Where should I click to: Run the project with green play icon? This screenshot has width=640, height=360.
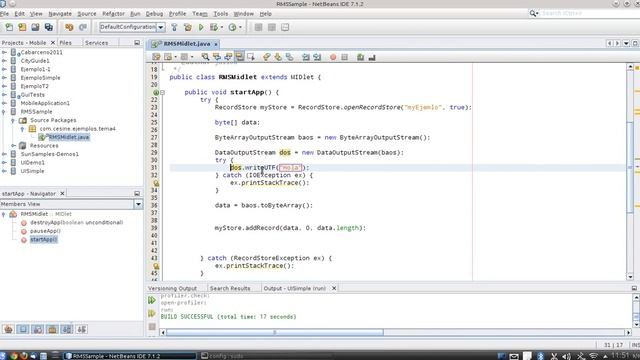(201, 27)
